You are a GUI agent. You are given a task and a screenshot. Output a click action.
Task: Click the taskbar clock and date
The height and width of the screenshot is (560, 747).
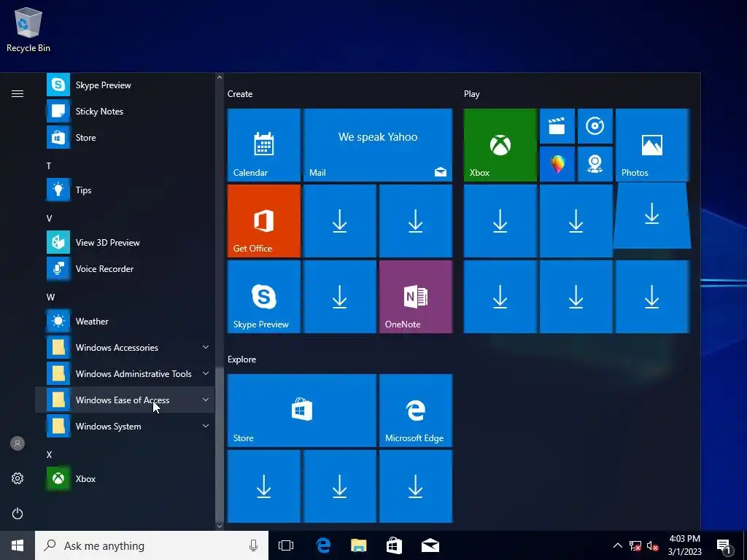(684, 545)
